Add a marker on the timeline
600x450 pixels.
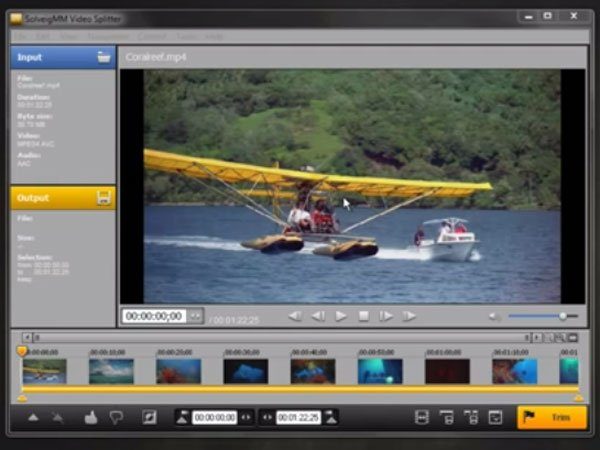click(33, 417)
